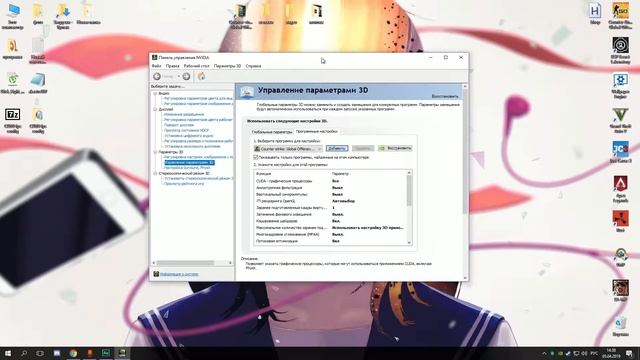Open the Загрузки shortcut folder on desktop
The width and height of the screenshot is (640, 360).
click(x=62, y=16)
